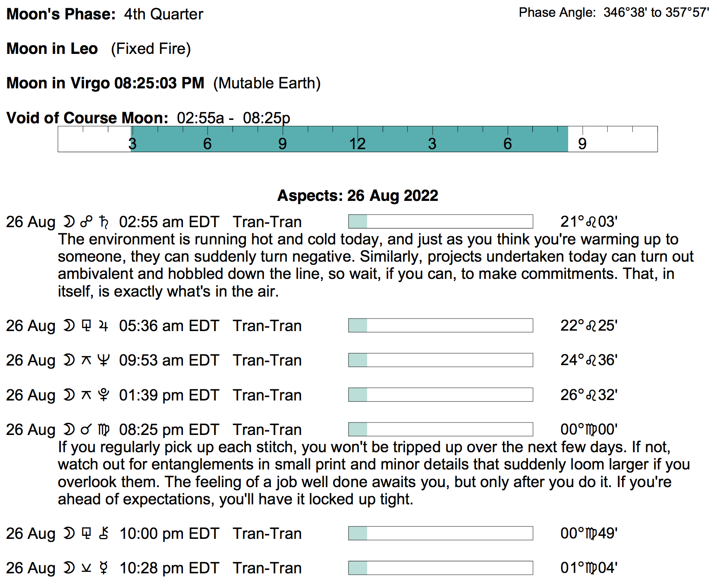This screenshot has width=717, height=588.
Task: Click the 12 mark on the void-of-course timeline
Action: [x=357, y=144]
